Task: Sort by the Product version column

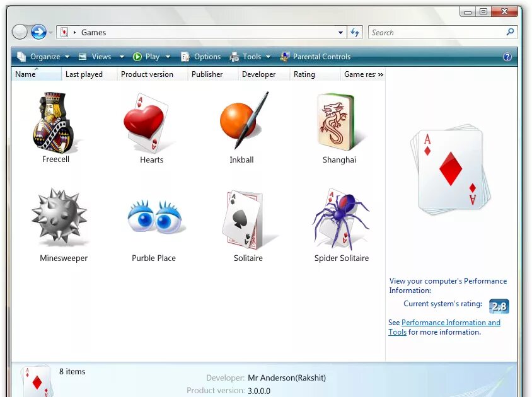Action: coord(153,74)
